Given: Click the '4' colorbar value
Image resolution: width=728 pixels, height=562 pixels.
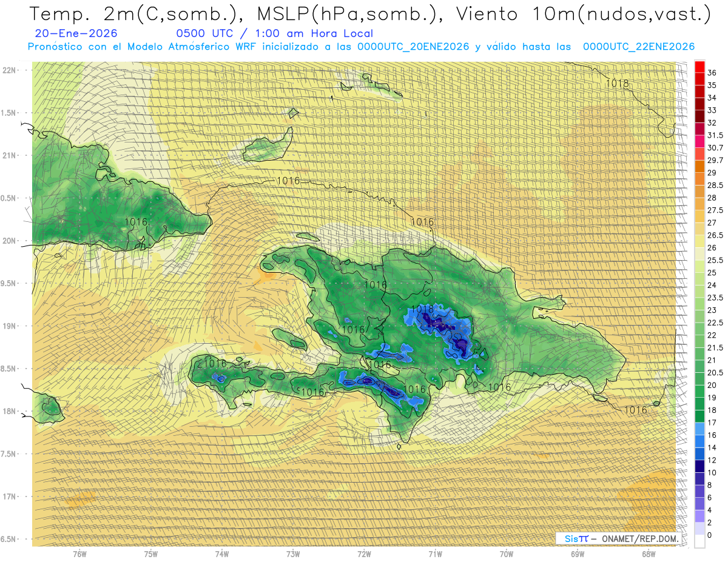Looking at the screenshot, I should click(x=710, y=510).
